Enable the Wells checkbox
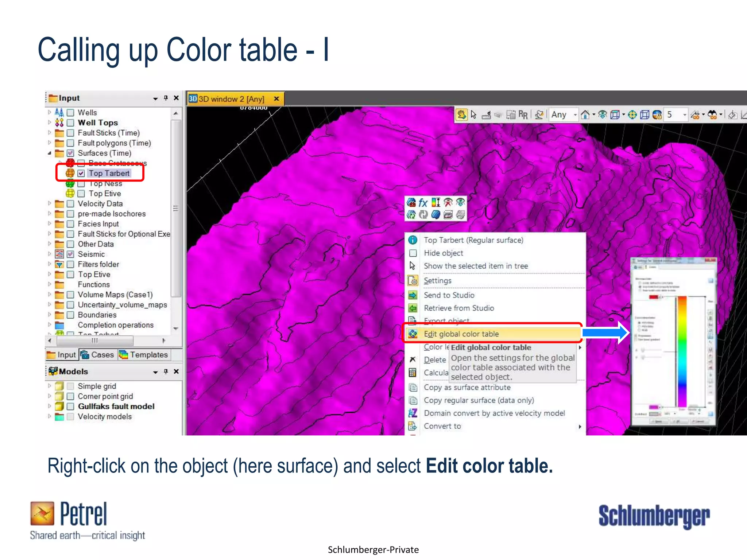747x560 pixels. tap(71, 113)
